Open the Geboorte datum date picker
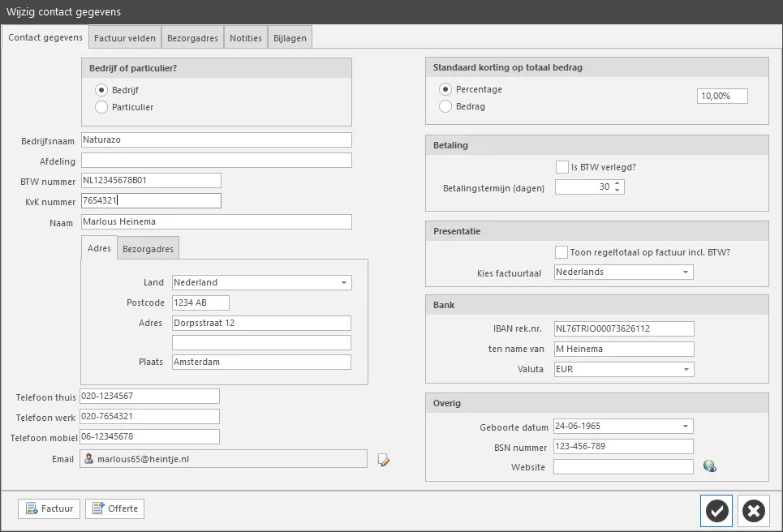 (686, 427)
